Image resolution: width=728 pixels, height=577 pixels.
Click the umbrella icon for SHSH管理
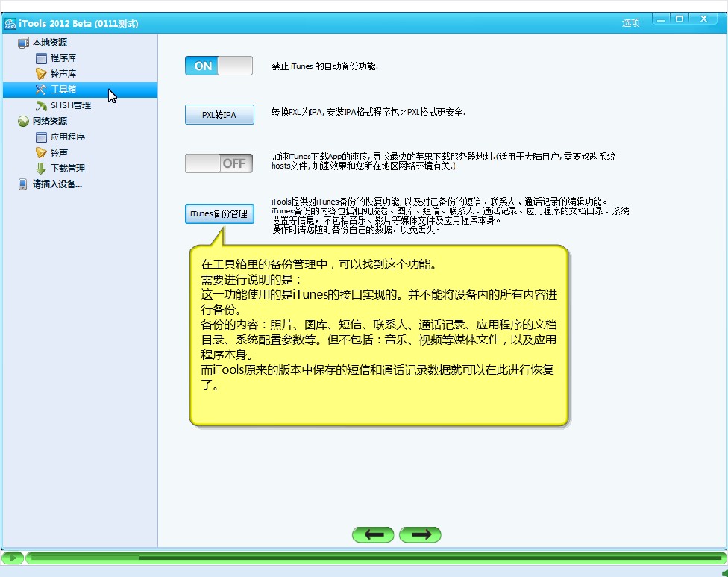pos(41,105)
